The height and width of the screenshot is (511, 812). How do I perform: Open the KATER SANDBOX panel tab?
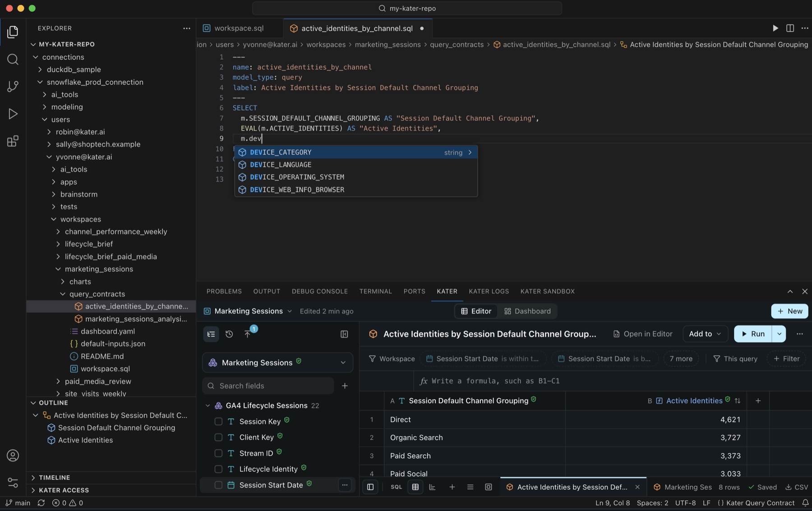[x=547, y=292]
